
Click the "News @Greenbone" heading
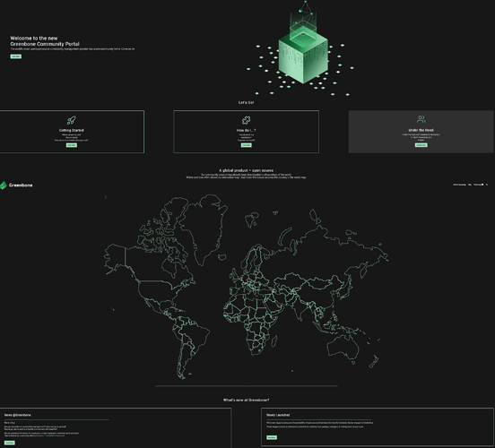click(18, 415)
